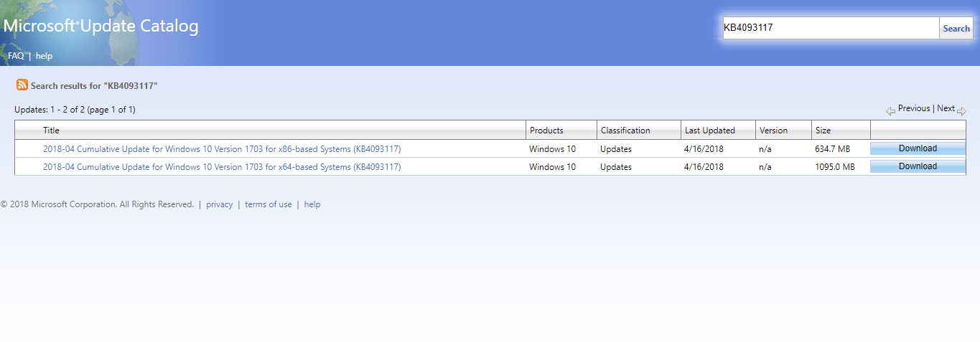
Task: Sort results by Size column header
Action: pos(823,130)
